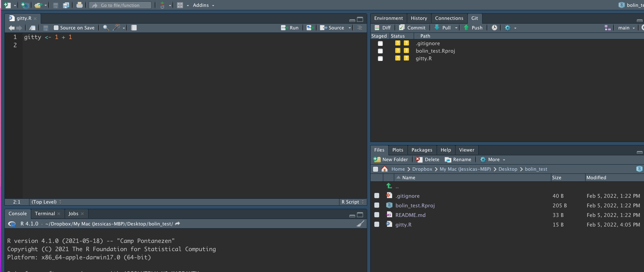Image resolution: width=644 pixels, height=272 pixels.
Task: Click the show in new window icon
Action: coord(33,28)
